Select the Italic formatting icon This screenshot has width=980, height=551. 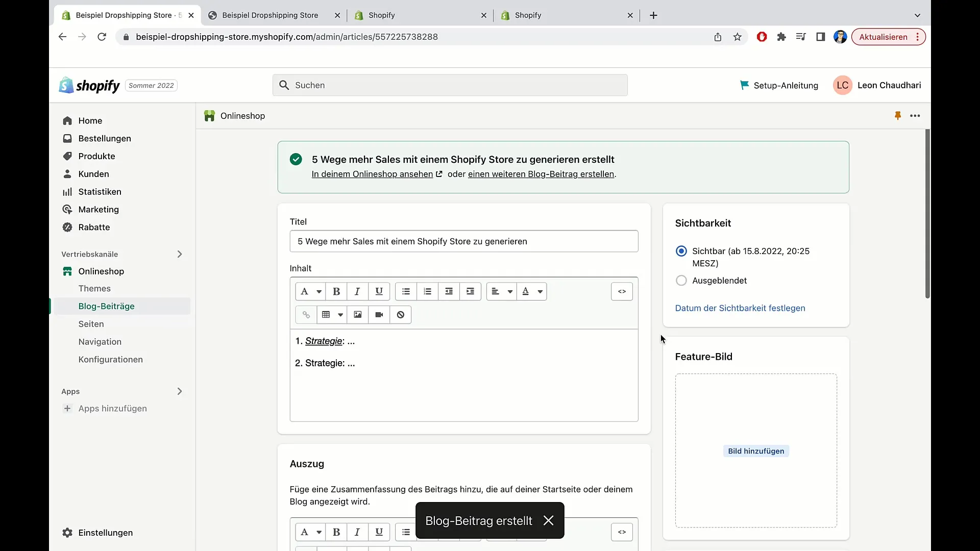click(x=357, y=291)
